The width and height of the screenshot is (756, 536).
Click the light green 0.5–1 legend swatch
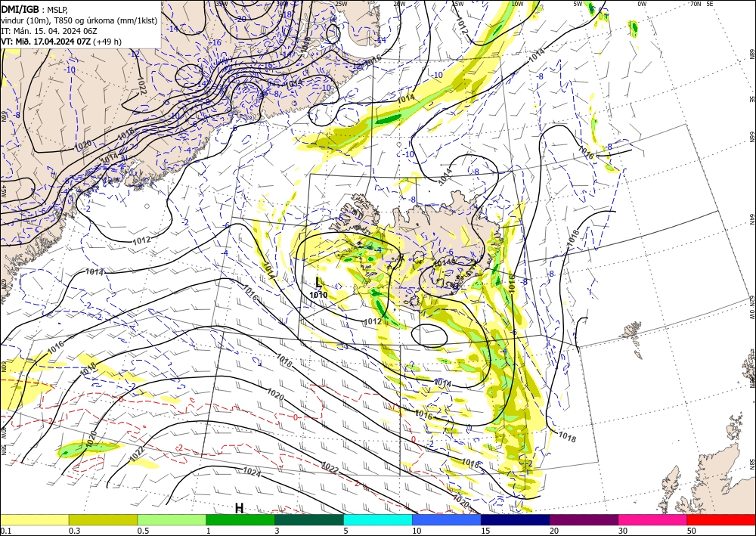[172, 519]
